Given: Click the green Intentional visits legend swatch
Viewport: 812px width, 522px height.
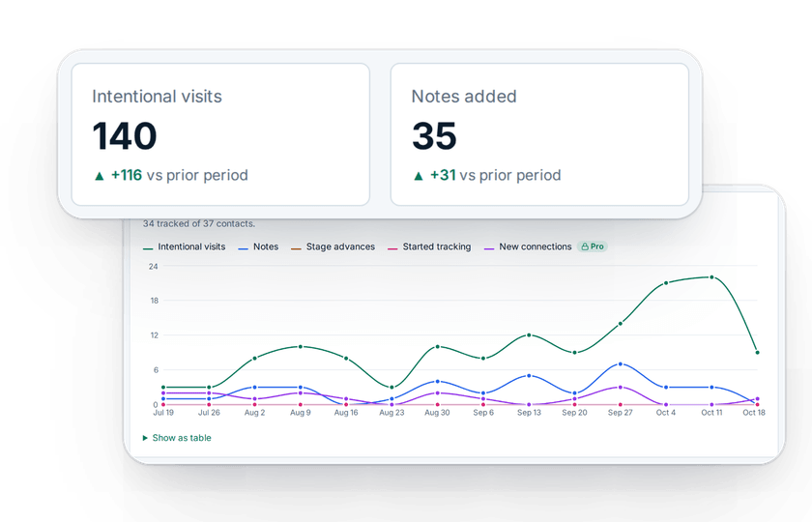Looking at the screenshot, I should [x=148, y=249].
